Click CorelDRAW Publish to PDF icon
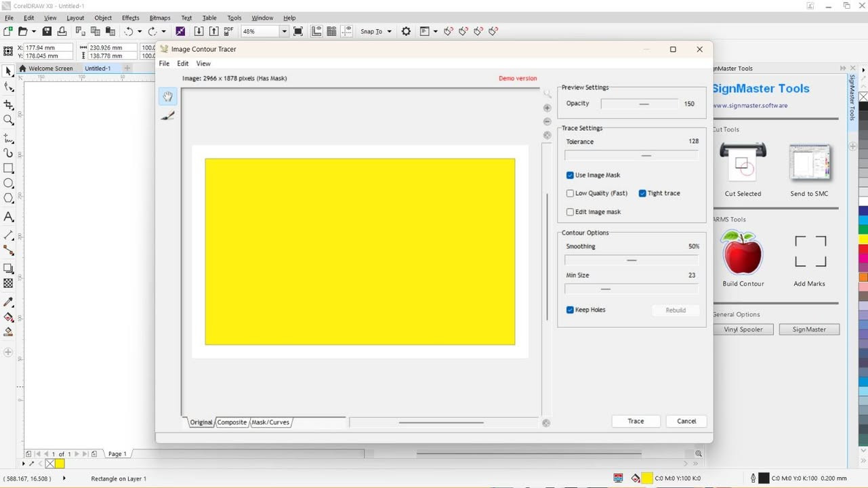868x488 pixels. [228, 31]
